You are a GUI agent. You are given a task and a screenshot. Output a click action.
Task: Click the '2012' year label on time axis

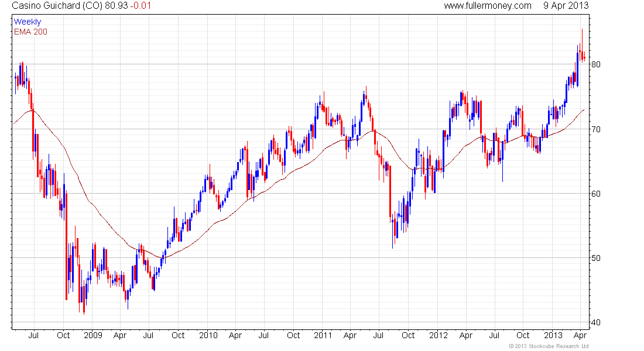click(x=439, y=335)
